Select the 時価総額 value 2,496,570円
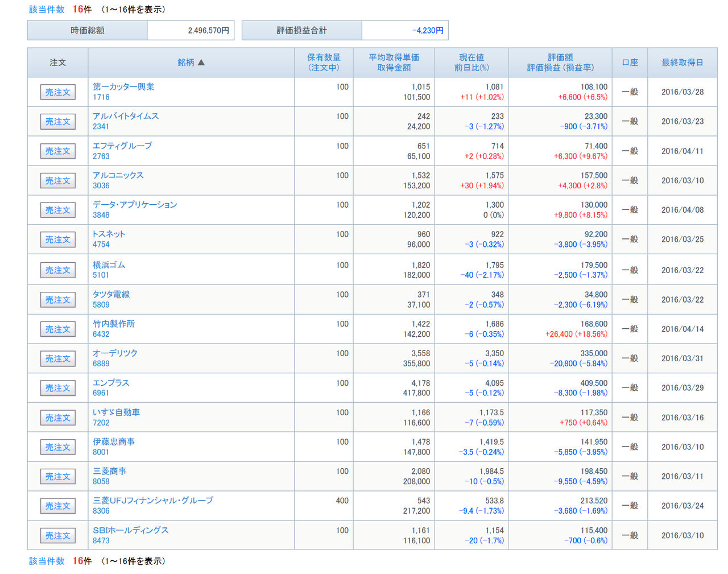Image resolution: width=728 pixels, height=574 pixels. tap(209, 31)
